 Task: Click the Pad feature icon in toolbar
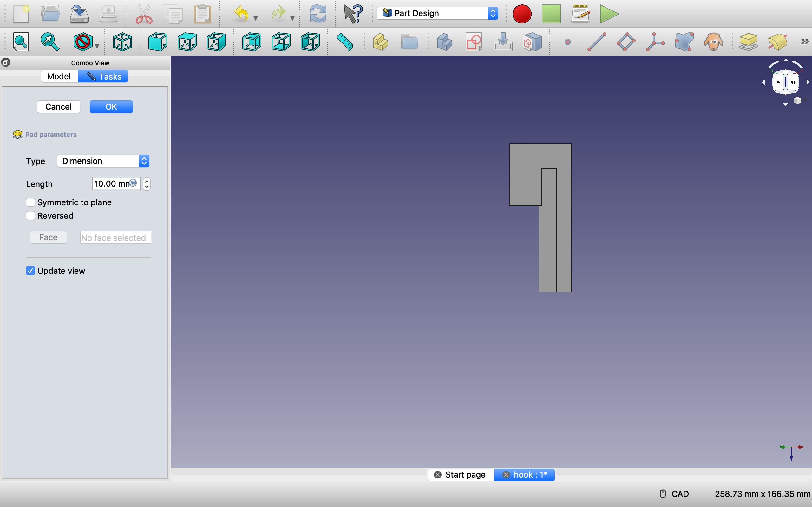(748, 42)
